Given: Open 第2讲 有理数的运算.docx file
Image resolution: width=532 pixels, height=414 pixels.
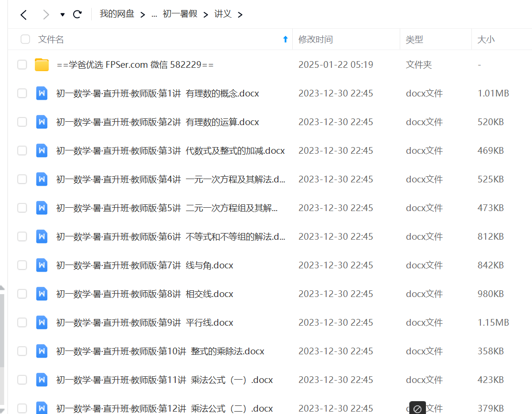Looking at the screenshot, I should tap(158, 122).
